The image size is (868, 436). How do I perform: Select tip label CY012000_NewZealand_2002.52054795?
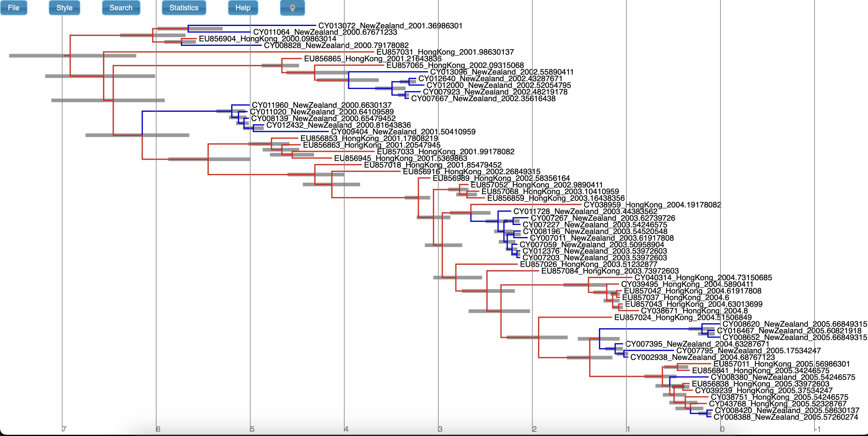point(499,85)
